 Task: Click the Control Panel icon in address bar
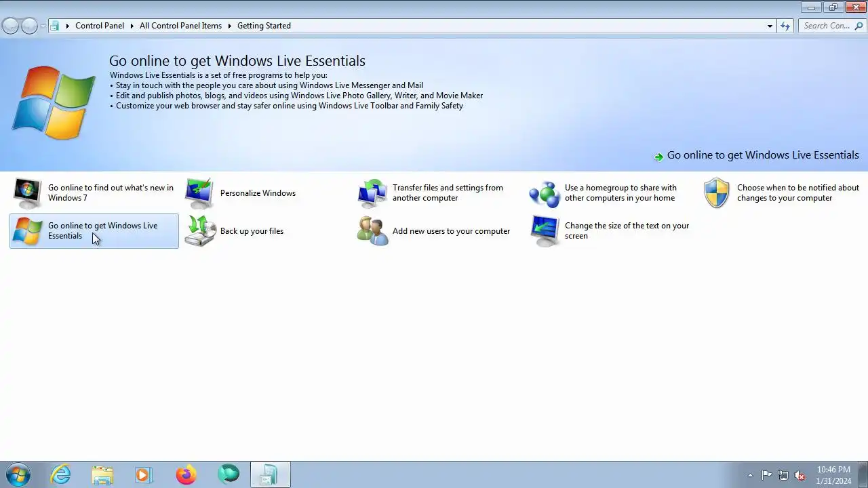coord(56,26)
